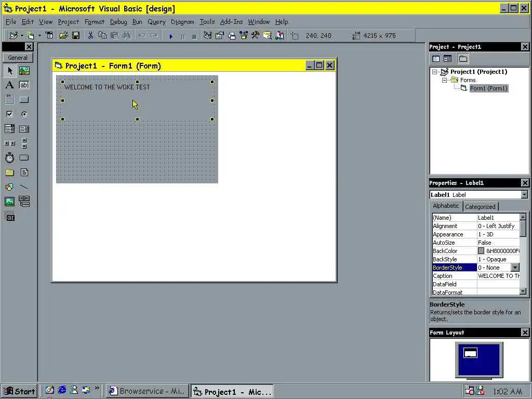Image resolution: width=532 pixels, height=399 pixels.
Task: Open the Form Layout Window toolbar icon
Action: 232,35
